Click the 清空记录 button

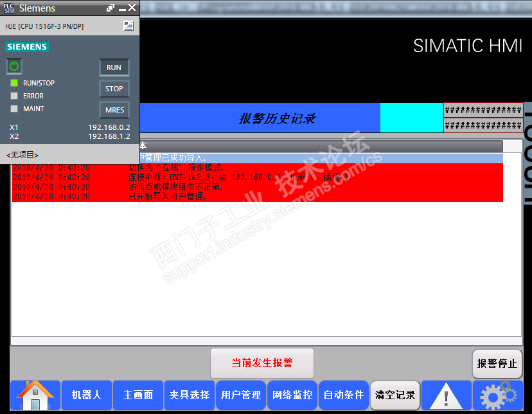[395, 395]
